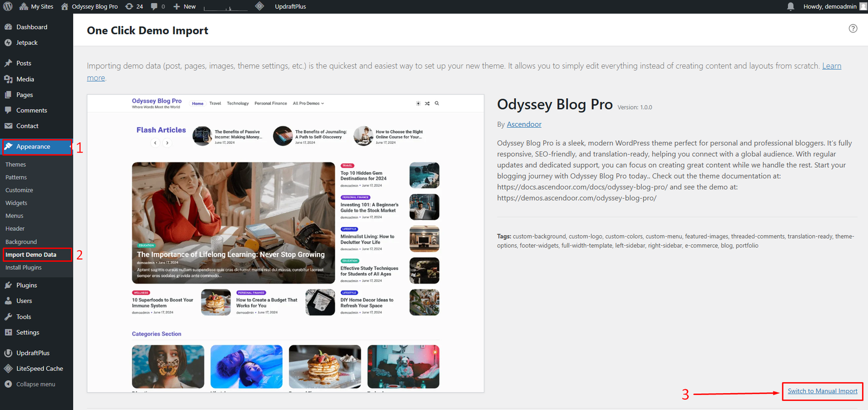The width and height of the screenshot is (868, 410).
Task: Click the demo preview Flash Articles previous arrow
Action: 155,143
